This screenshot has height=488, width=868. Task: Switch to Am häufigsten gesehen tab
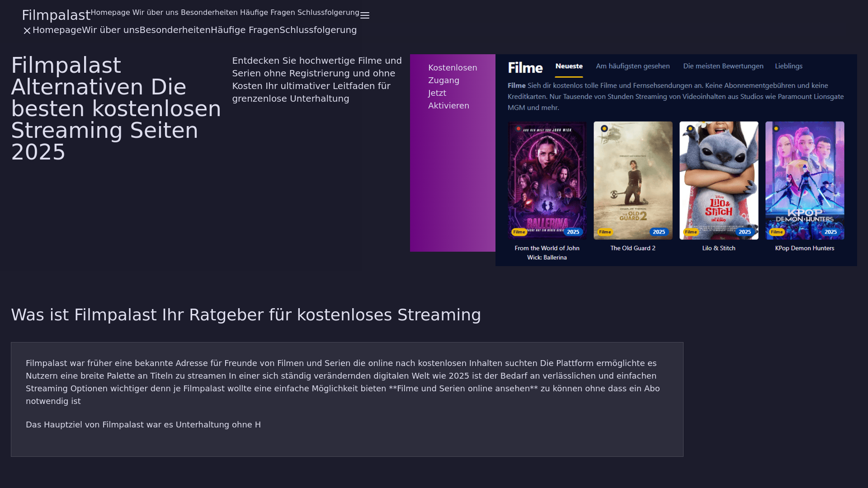coord(633,66)
